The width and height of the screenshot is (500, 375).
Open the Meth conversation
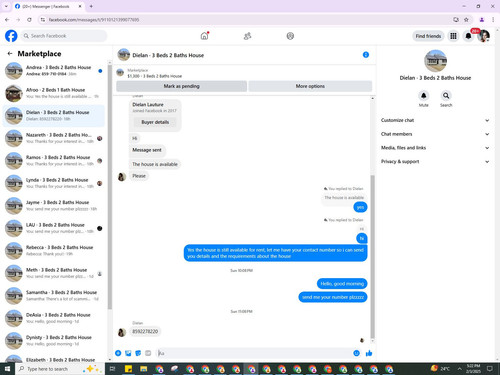click(54, 273)
